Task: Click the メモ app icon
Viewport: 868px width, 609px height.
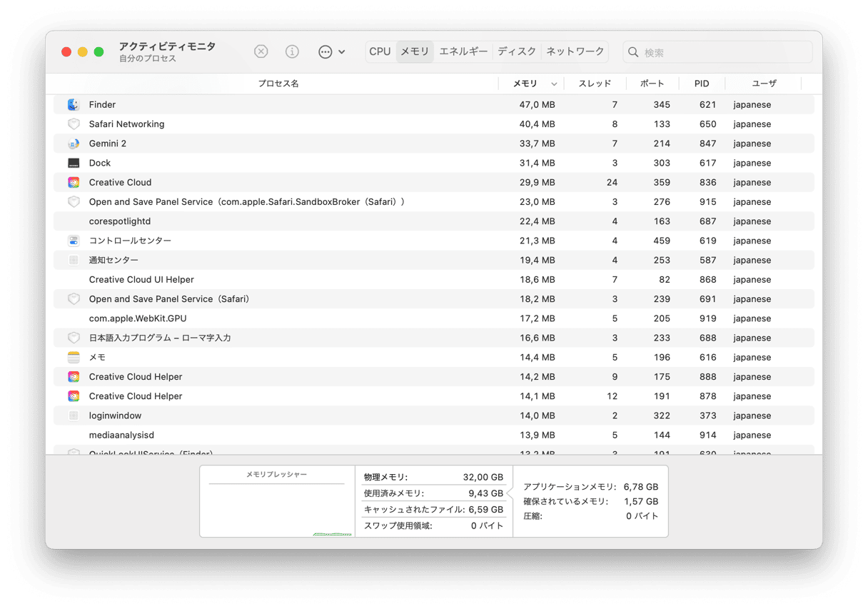Action: 73,357
